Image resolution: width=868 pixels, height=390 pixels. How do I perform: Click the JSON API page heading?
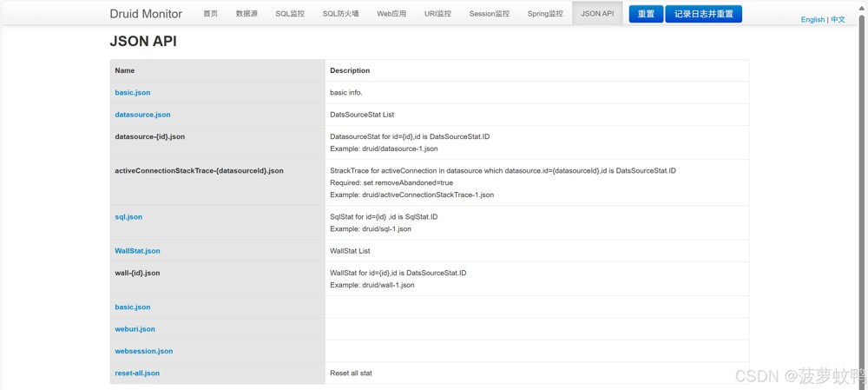tap(143, 42)
